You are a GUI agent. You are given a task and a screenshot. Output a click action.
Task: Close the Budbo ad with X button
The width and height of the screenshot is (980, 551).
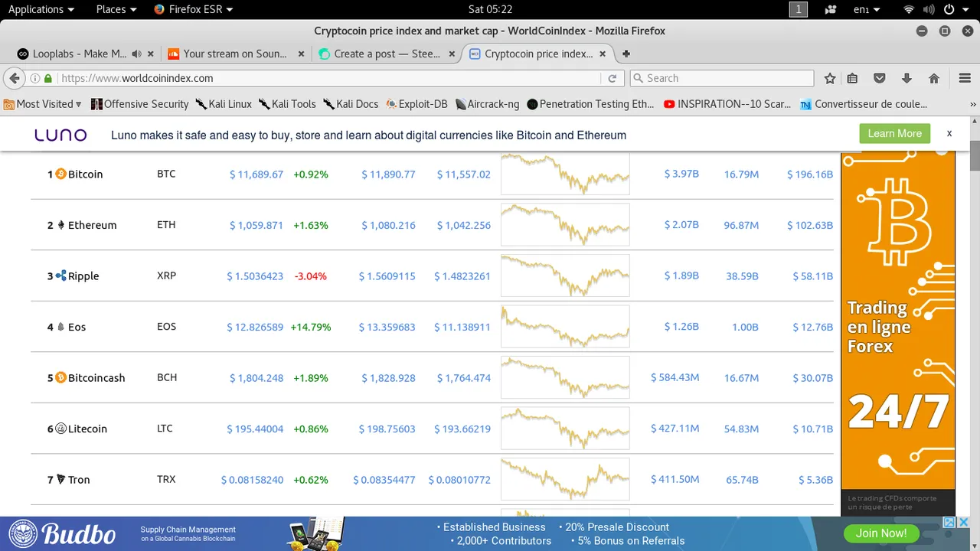963,522
